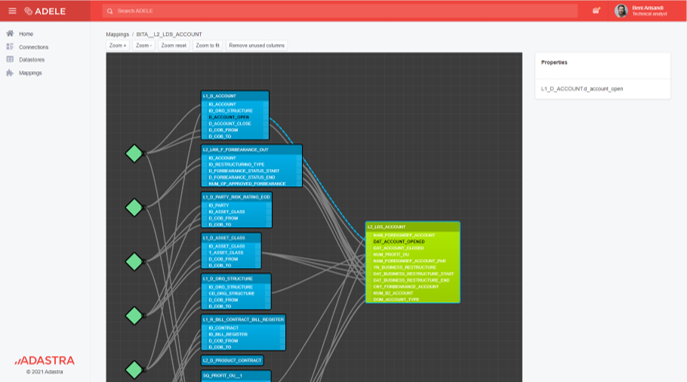Viewport: 687px width, 382px height.
Task: Open Connections in sidebar
Action: [33, 47]
